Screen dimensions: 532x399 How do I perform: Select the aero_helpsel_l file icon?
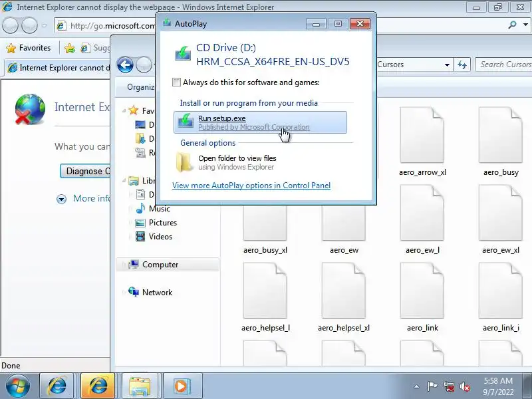[265, 291]
